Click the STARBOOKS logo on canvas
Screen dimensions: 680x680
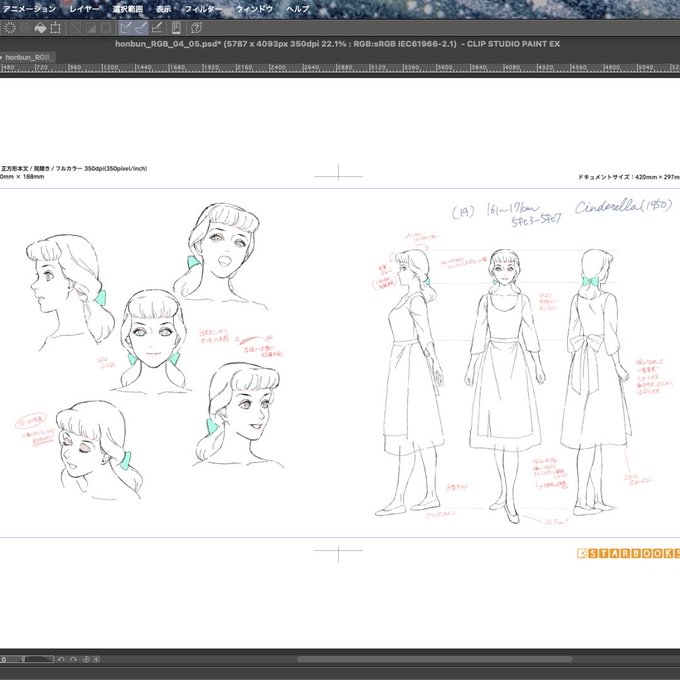[x=628, y=553]
